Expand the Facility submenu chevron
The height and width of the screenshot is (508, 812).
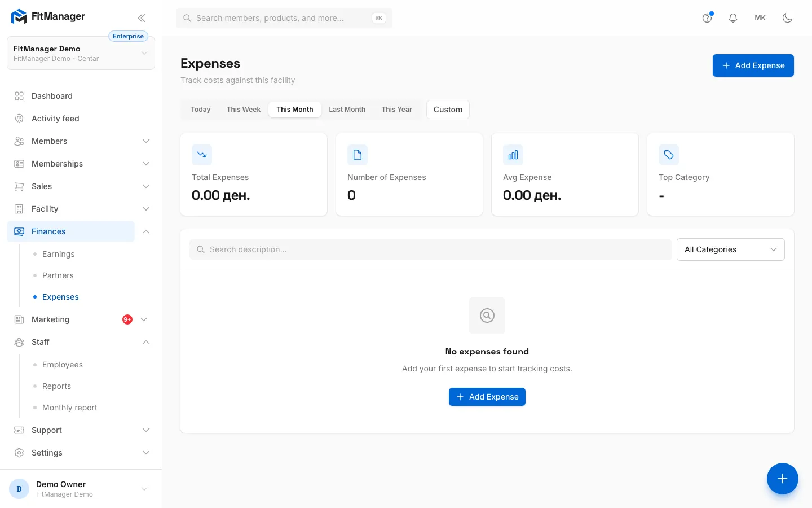pyautogui.click(x=146, y=209)
